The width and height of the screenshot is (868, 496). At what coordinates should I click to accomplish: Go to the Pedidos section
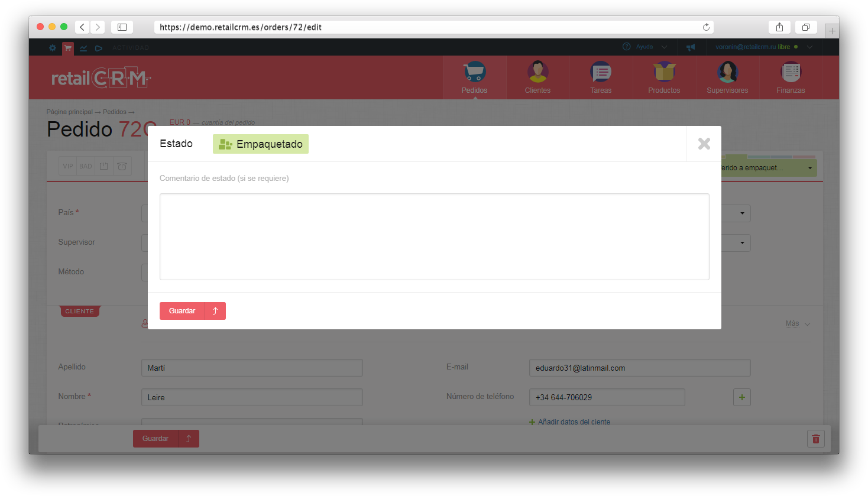coord(474,77)
